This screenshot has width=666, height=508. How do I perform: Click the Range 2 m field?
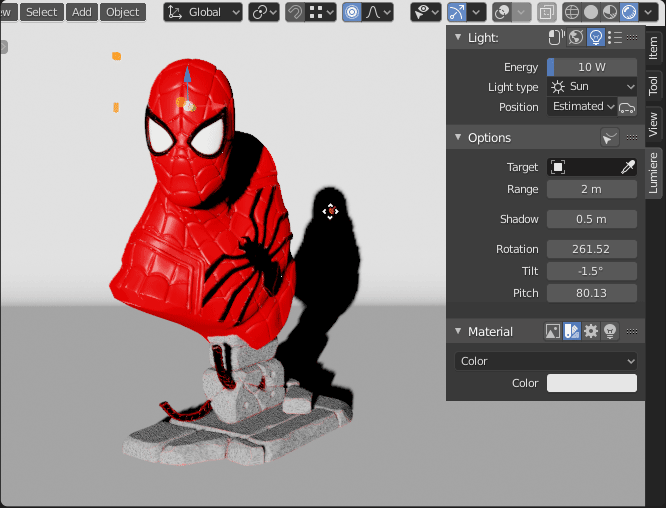(592, 189)
